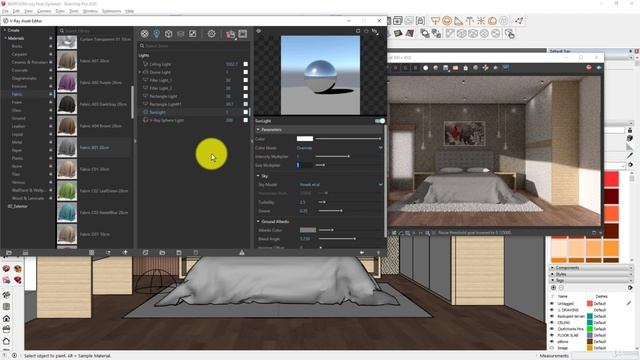Collapse the Materials library tree
Image resolution: width=640 pixels, height=360 pixels.
click(5, 38)
